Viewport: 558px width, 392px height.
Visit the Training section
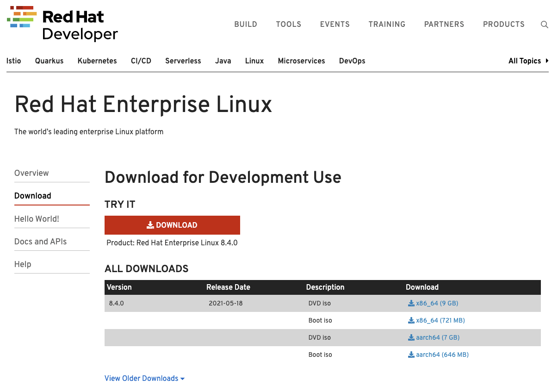click(387, 25)
